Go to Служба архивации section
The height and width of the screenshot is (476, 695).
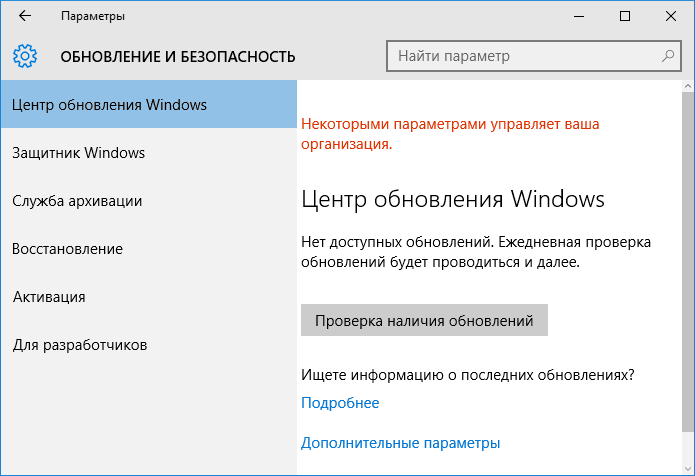click(x=77, y=201)
